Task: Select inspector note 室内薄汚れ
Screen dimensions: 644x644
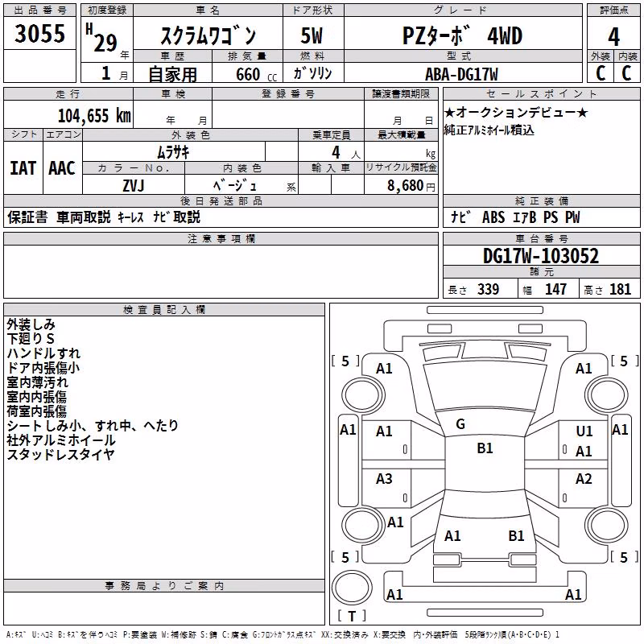Action: pos(37,382)
